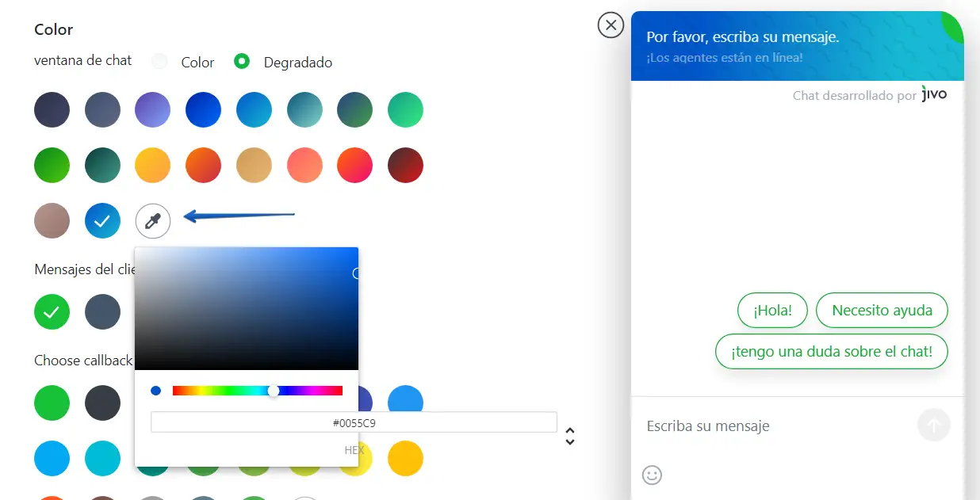The width and height of the screenshot is (980, 500).
Task: Click the '¡Hola!' quick reply button
Action: [x=772, y=311]
